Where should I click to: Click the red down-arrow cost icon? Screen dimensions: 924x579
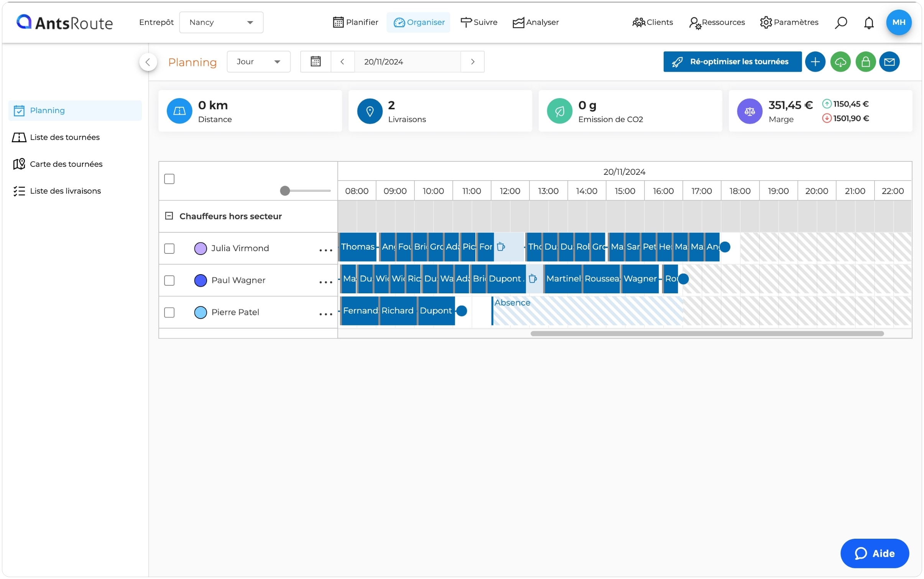(x=827, y=118)
